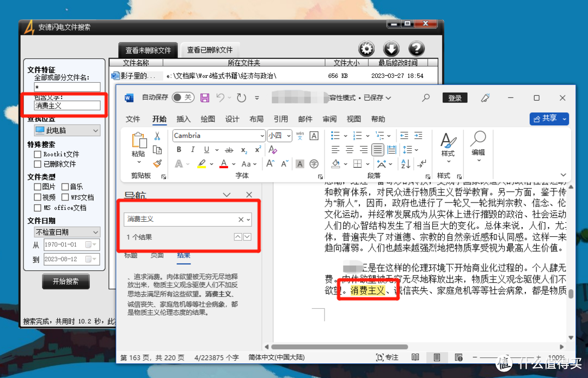Click the Increase Indent icon

tap(418, 136)
